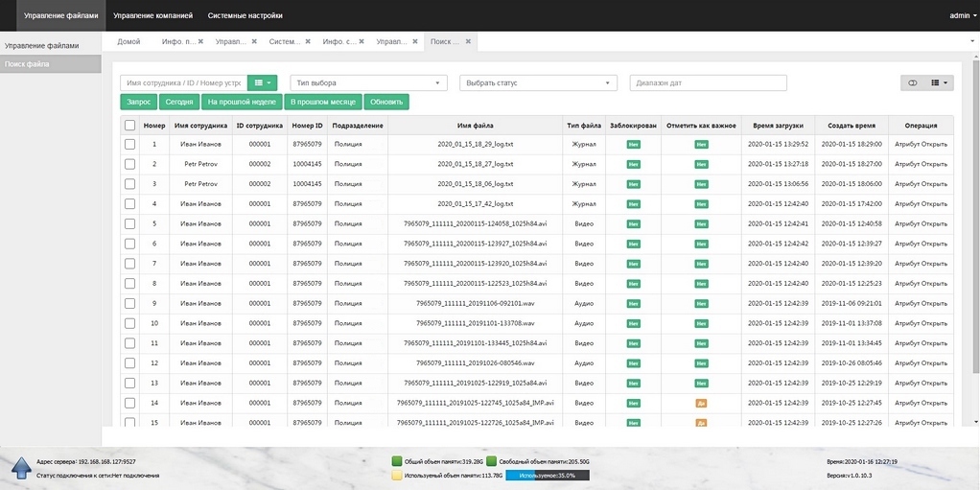Open the admin user menu

[960, 15]
